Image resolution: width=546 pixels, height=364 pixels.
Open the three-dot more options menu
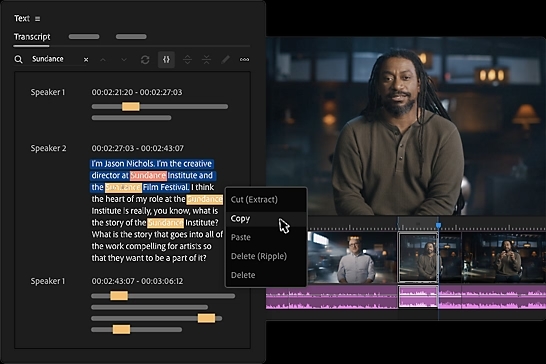pyautogui.click(x=244, y=60)
